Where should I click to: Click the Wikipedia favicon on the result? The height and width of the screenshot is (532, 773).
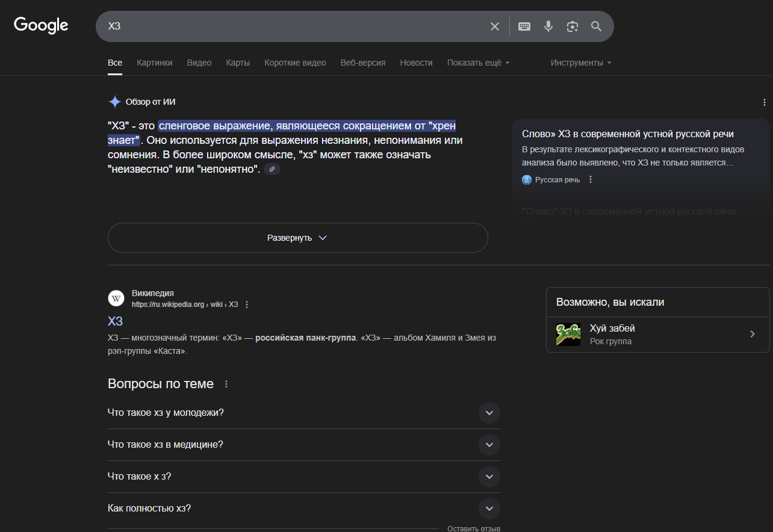point(116,298)
